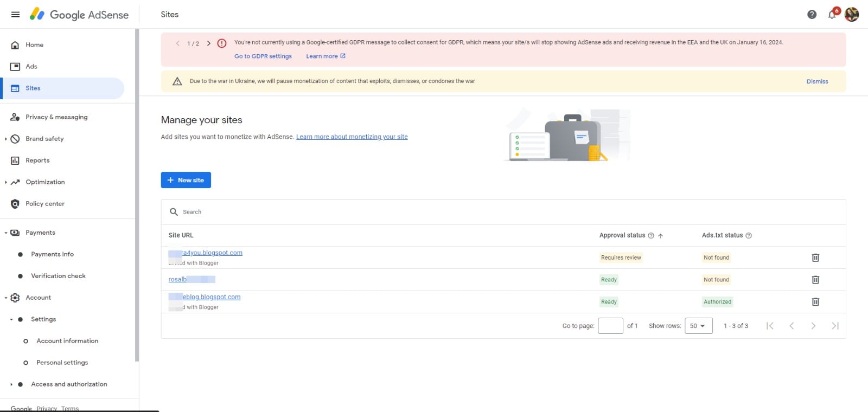The height and width of the screenshot is (412, 868).
Task: Click the Ads.txt status help icon
Action: (x=749, y=236)
